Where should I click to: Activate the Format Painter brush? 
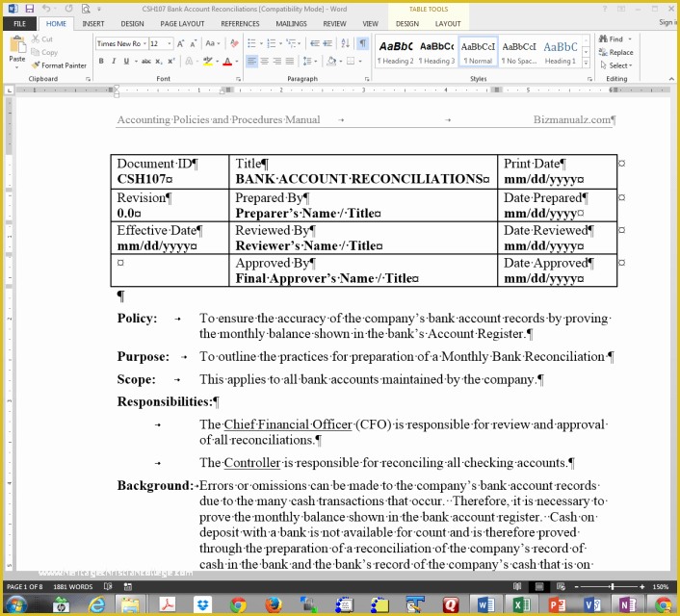point(59,65)
